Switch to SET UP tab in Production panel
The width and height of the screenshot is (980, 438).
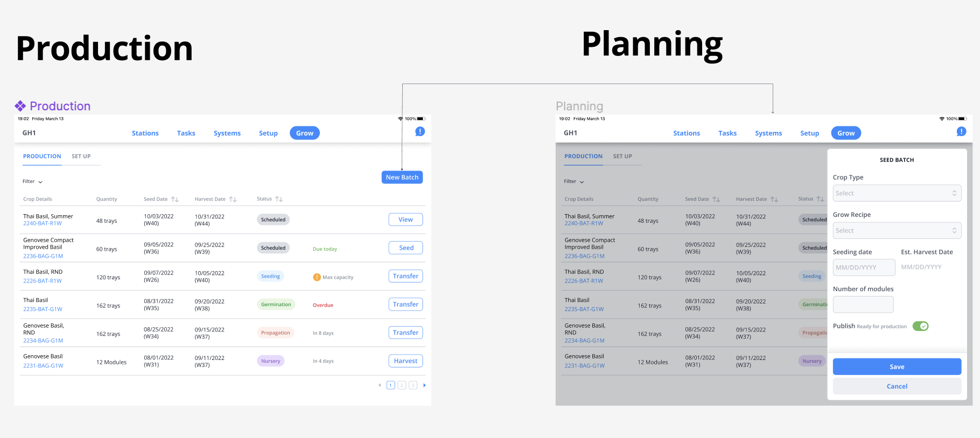[81, 157]
